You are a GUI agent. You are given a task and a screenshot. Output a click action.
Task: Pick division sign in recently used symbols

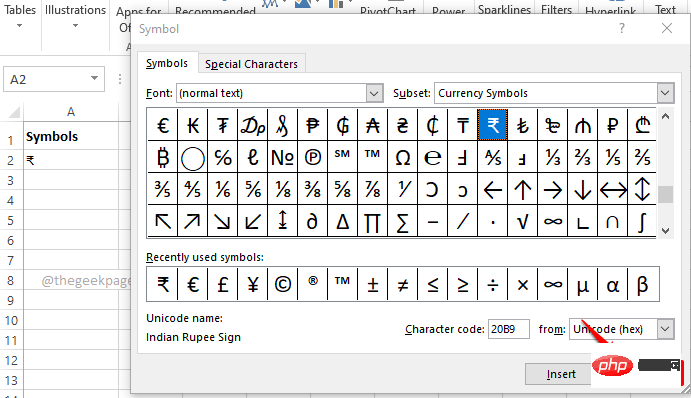coord(493,284)
